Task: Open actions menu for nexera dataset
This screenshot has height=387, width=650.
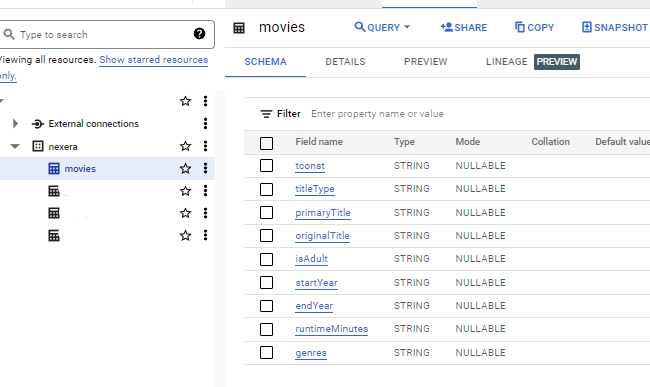Action: [205, 146]
